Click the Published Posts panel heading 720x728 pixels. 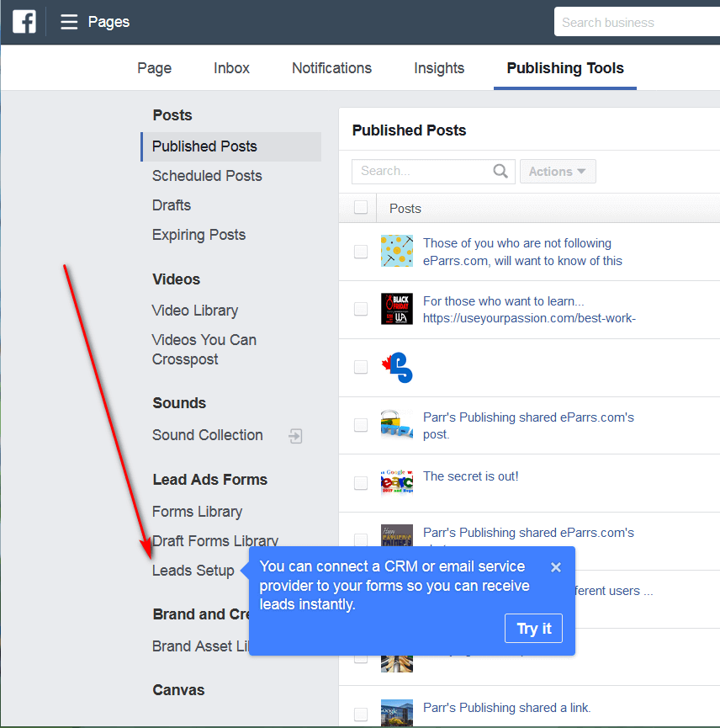[x=409, y=130]
